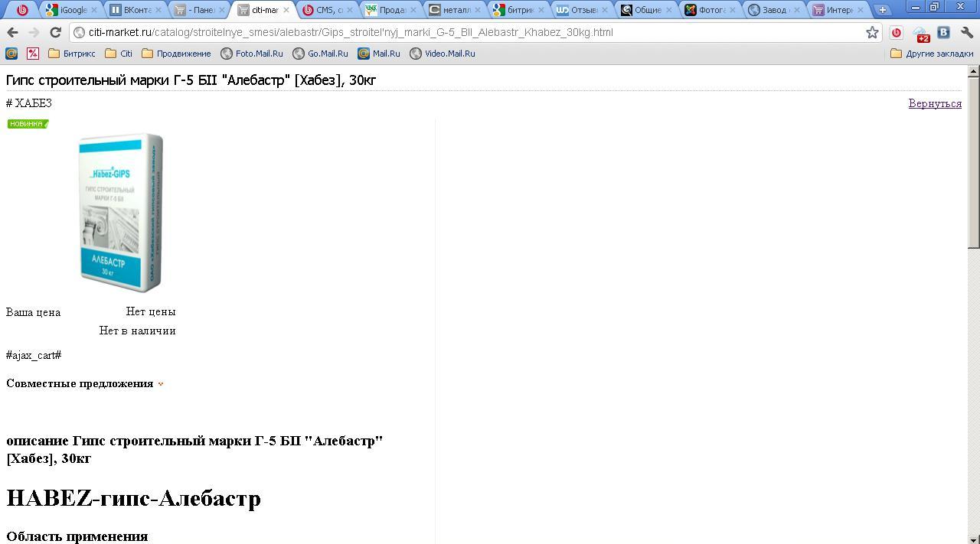
Task: Click the 'Область применения' heading
Action: [77, 536]
